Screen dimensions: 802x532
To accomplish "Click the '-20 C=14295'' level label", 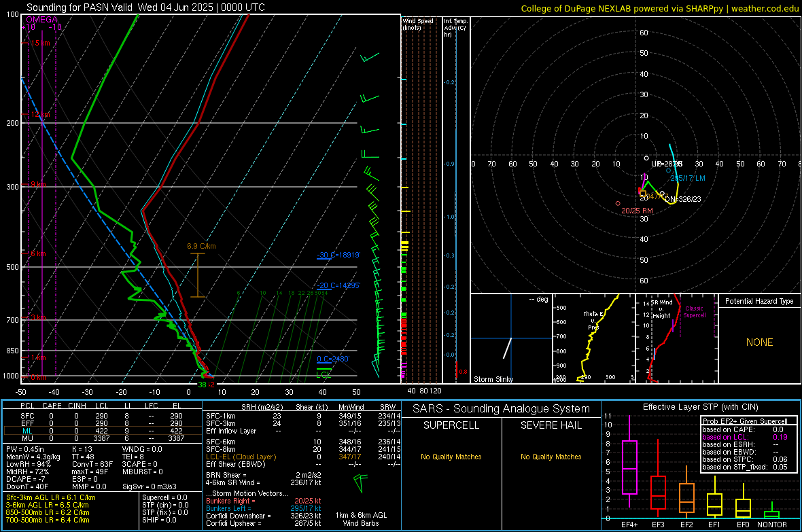I will 338,285.
